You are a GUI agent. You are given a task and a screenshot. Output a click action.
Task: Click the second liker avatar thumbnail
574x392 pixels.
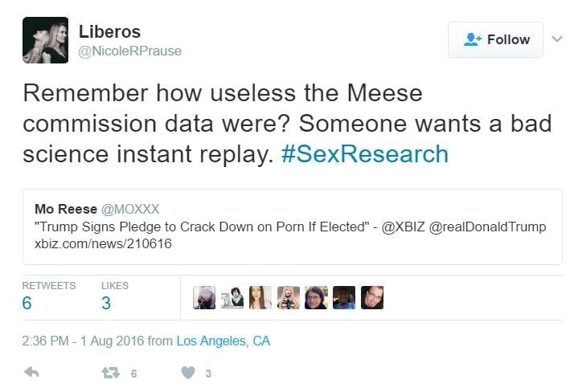[x=233, y=297]
